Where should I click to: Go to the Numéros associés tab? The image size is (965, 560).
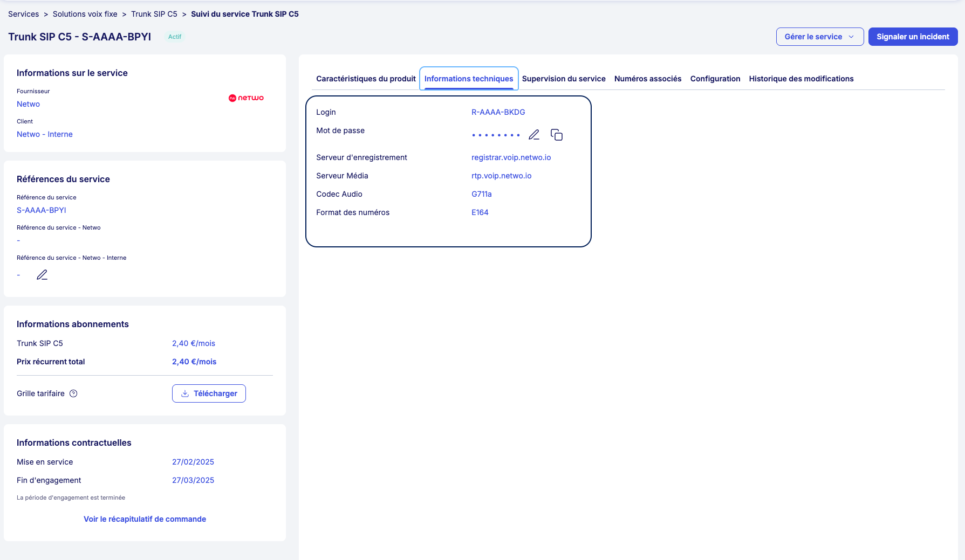648,79
